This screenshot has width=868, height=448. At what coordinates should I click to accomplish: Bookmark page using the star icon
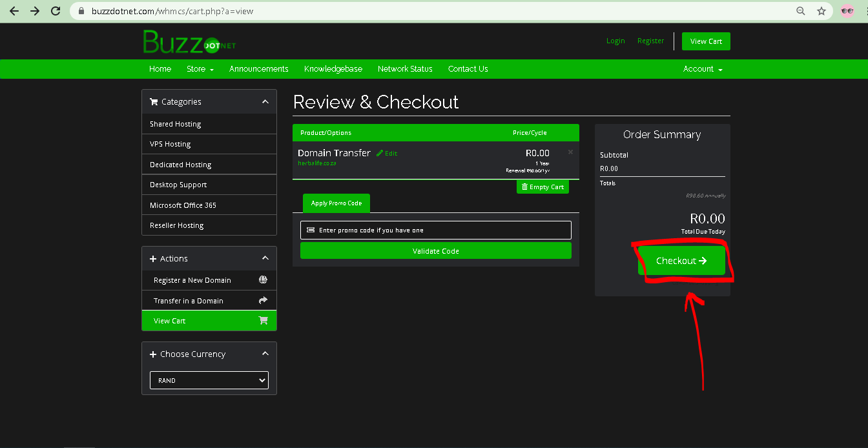821,11
